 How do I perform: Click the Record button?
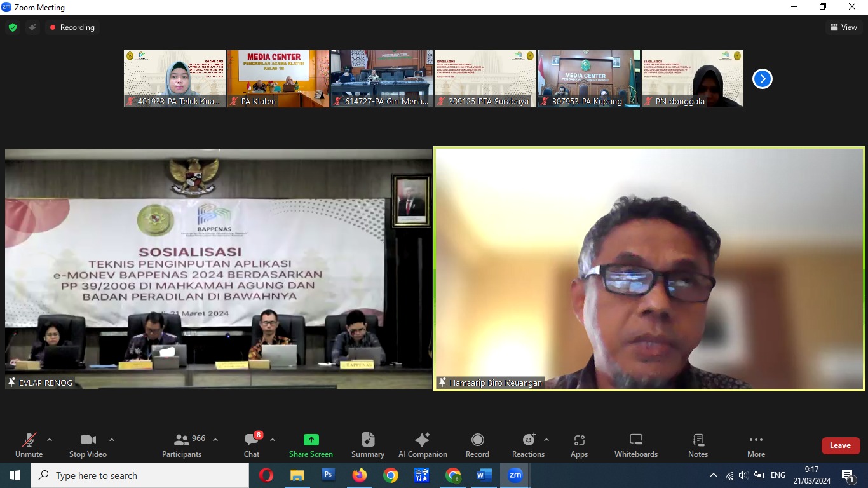(477, 445)
